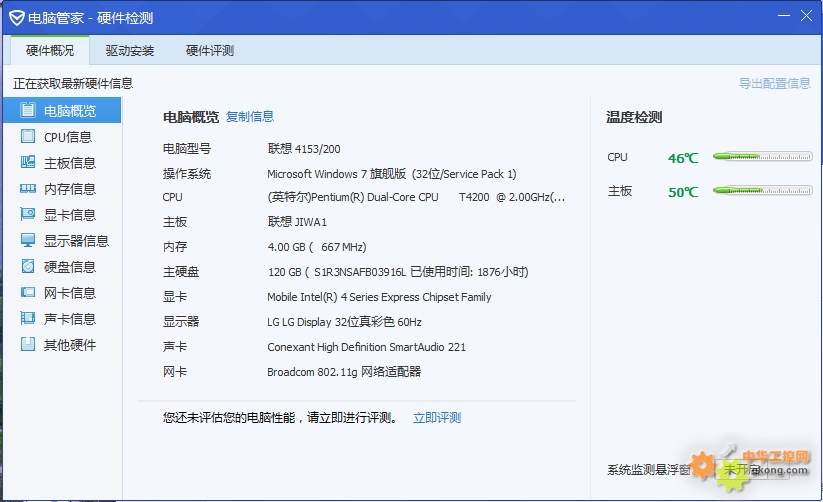Click the 电脑型号 label
Image resolution: width=823 pixels, height=502 pixels.
tap(187, 149)
